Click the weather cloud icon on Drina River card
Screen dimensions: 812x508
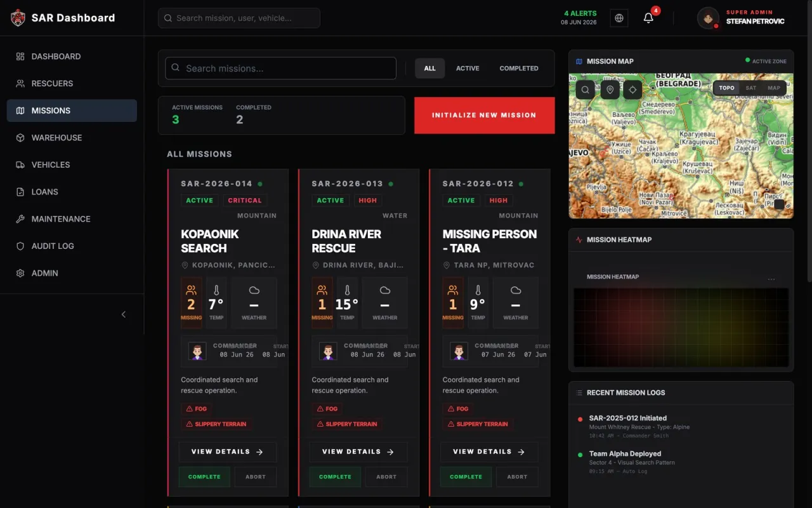[385, 290]
